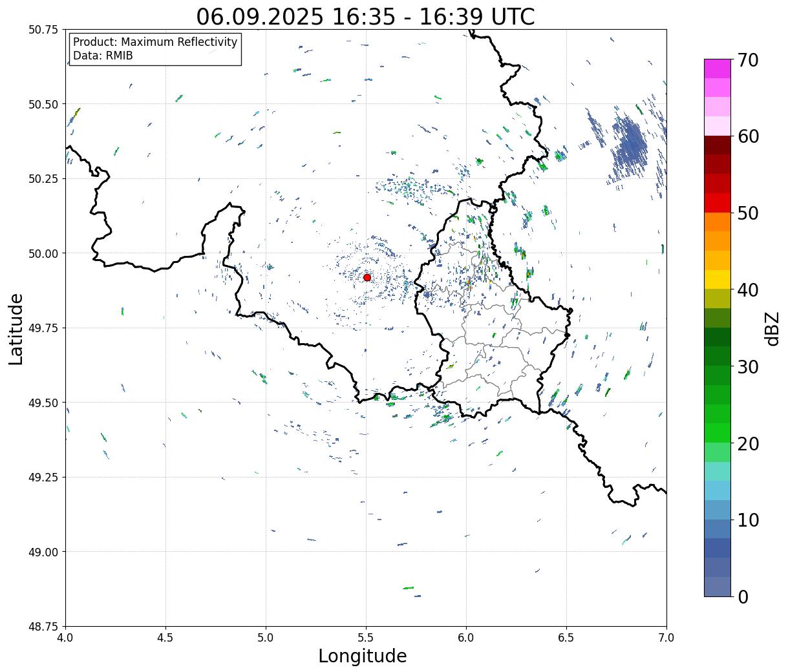Screen dimensions: 788x672
Task: Click the longitude tick label '4.5'
Action: click(165, 638)
